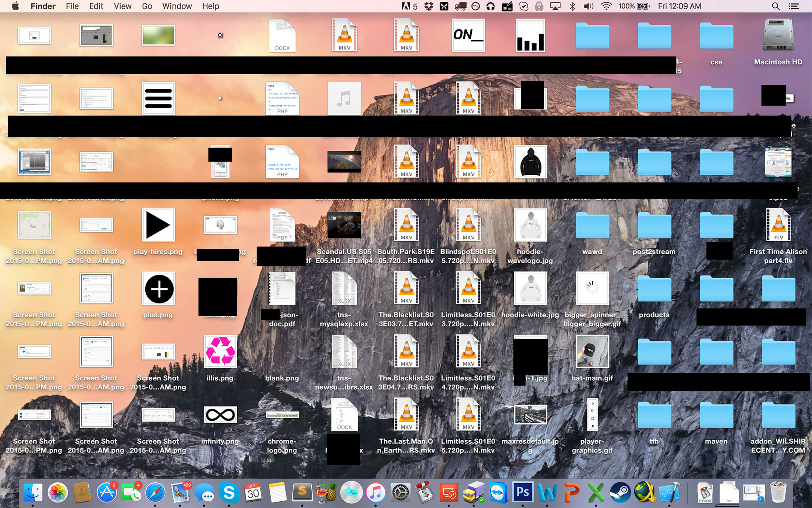Image resolution: width=812 pixels, height=508 pixels.
Task: Launch Automator robot icon in dock
Action: (x=424, y=492)
